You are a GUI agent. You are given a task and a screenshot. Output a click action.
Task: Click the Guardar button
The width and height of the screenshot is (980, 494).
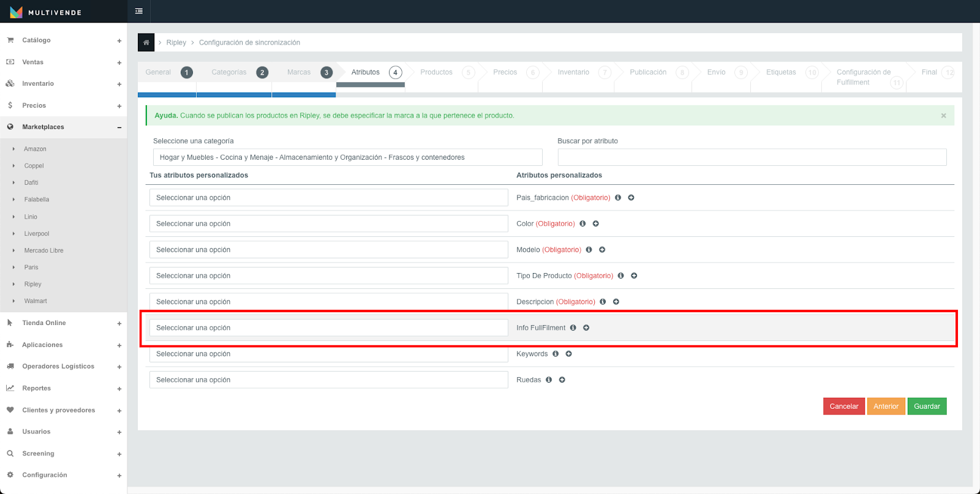click(927, 406)
